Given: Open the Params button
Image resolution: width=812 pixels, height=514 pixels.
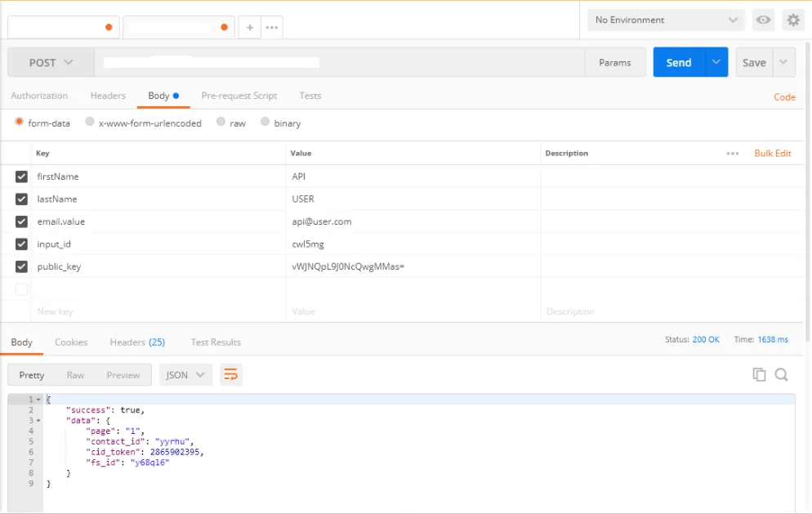Looking at the screenshot, I should (614, 62).
